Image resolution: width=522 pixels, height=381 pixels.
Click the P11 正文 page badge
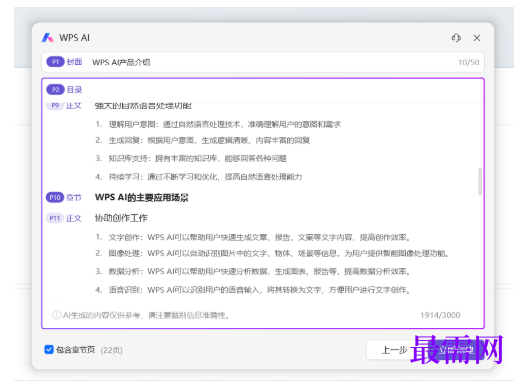tap(55, 218)
